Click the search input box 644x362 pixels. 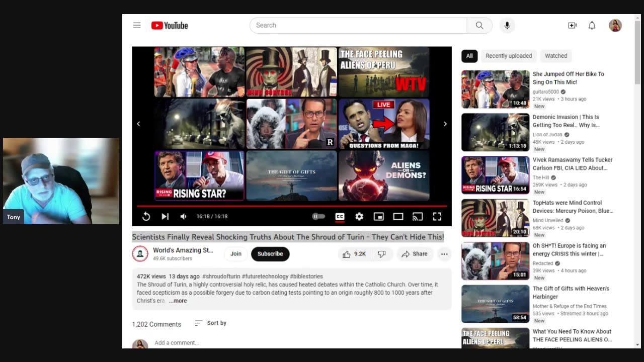[x=358, y=25]
